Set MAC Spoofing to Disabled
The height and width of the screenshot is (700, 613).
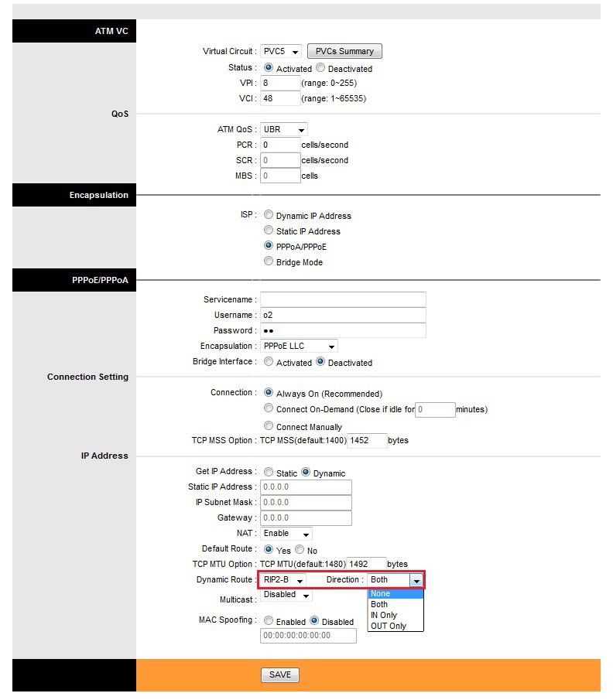[314, 620]
